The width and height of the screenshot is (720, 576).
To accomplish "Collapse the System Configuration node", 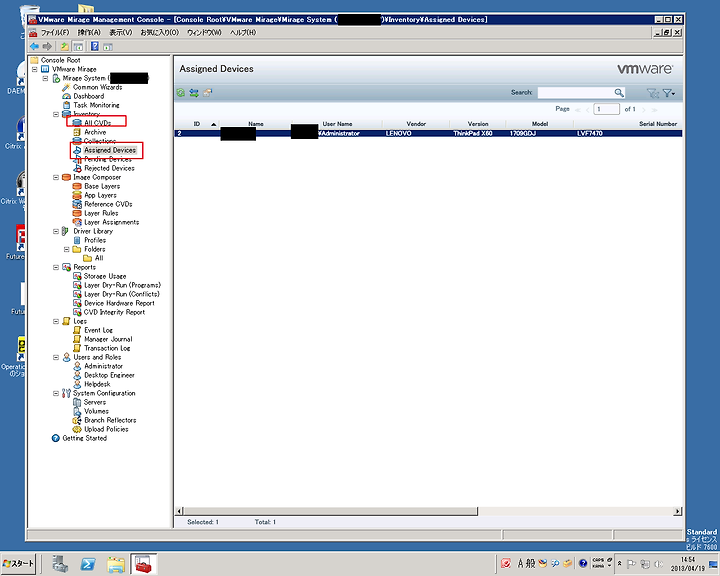I will tap(56, 393).
